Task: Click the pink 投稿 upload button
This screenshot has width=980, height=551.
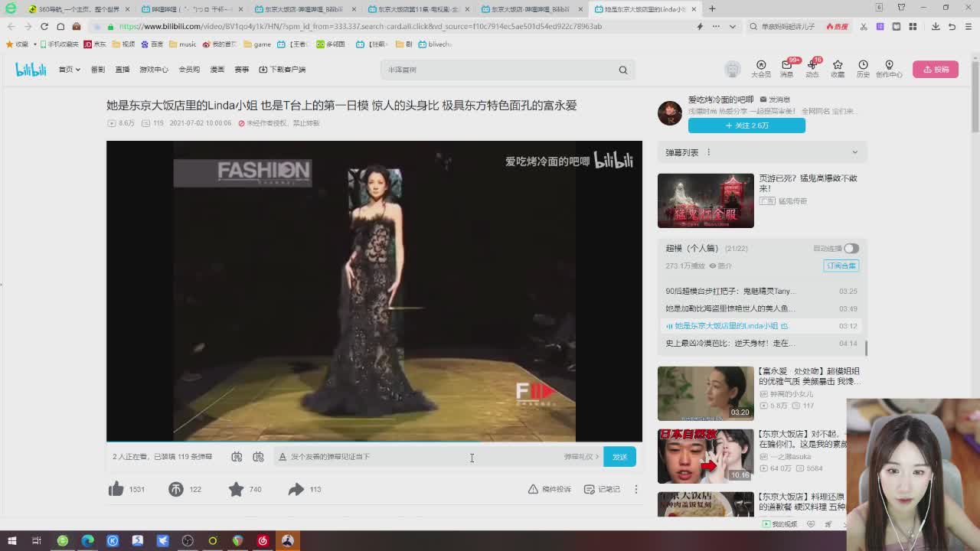Action: (x=936, y=69)
